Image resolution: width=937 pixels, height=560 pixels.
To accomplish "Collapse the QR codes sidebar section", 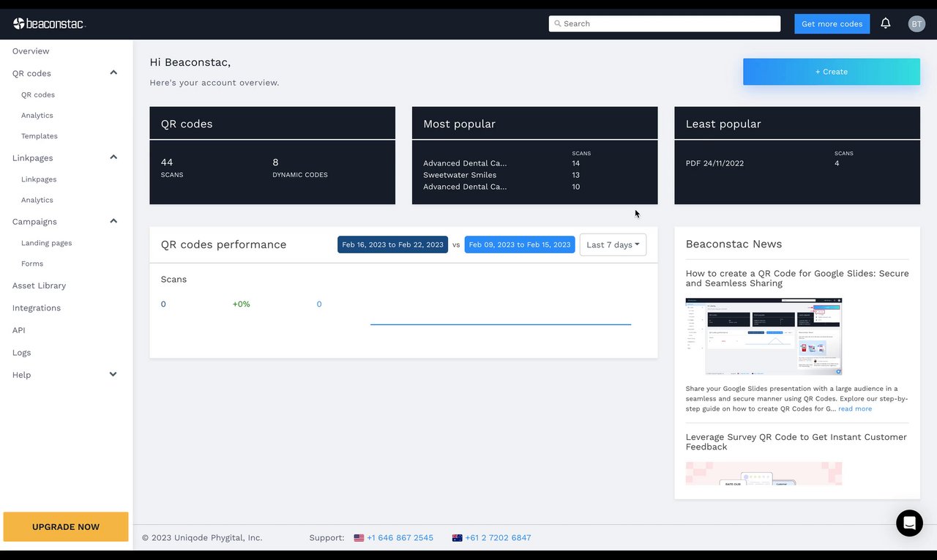I will click(113, 72).
